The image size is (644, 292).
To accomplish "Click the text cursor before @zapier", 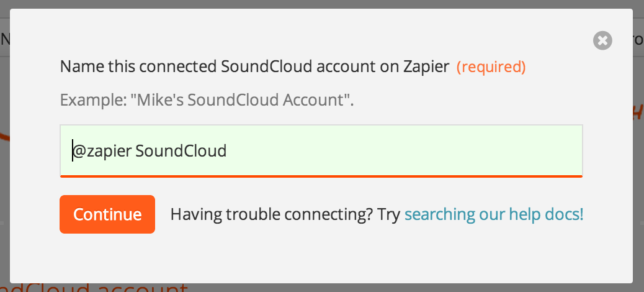I will 73,150.
